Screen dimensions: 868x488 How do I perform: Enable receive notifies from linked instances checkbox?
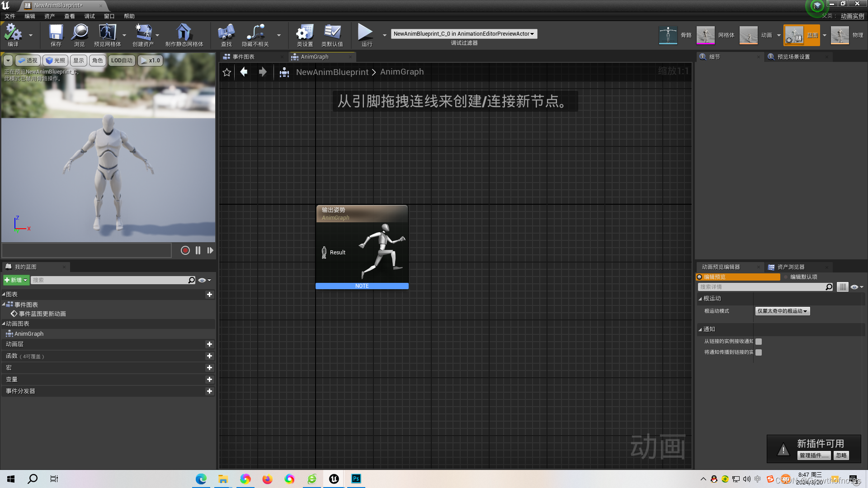(x=759, y=342)
